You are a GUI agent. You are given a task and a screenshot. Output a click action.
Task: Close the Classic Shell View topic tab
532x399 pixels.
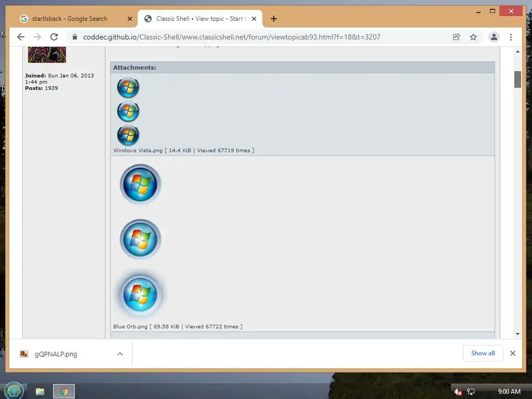coord(254,19)
